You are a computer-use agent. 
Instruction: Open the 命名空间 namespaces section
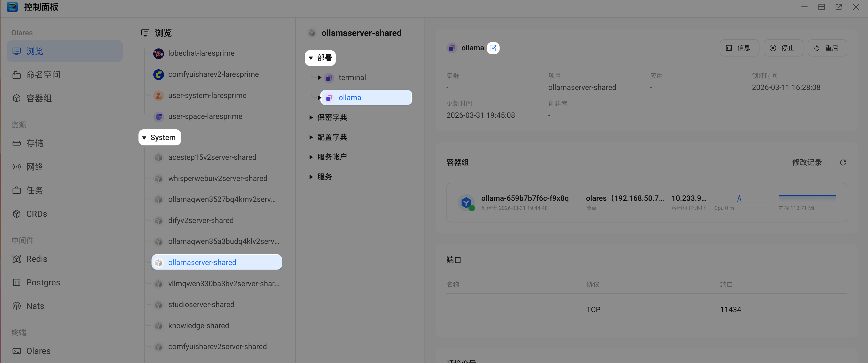pyautogui.click(x=43, y=74)
